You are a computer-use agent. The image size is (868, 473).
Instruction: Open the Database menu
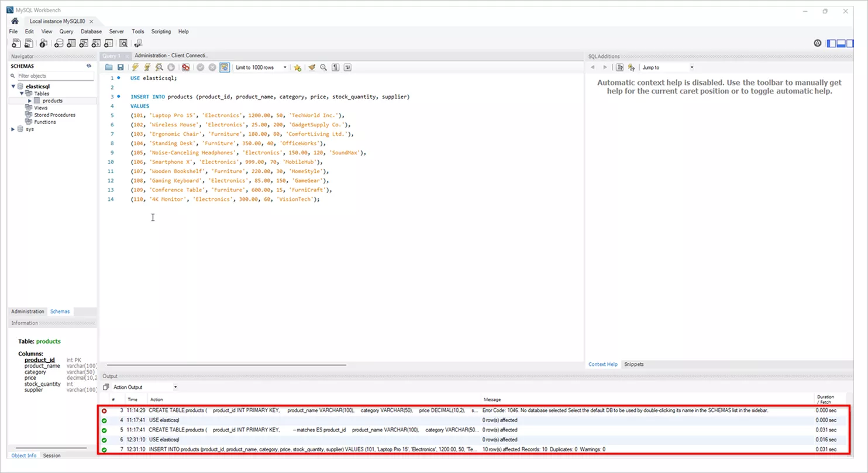[x=91, y=32]
